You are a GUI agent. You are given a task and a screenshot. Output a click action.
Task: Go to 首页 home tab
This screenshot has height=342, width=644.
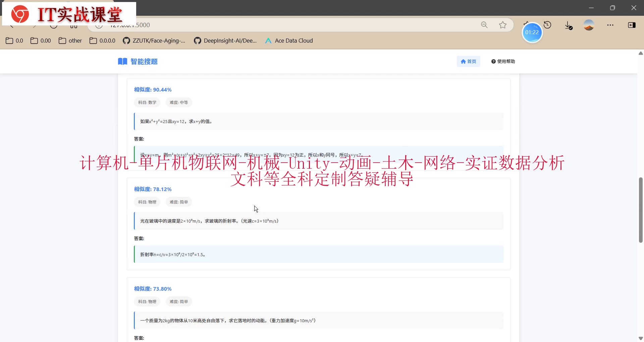468,61
